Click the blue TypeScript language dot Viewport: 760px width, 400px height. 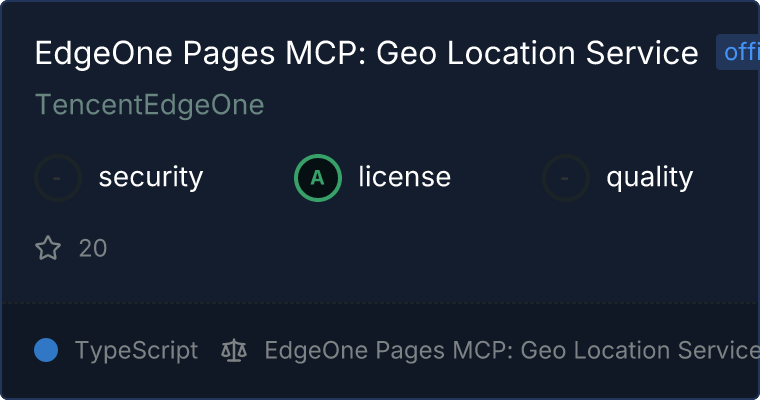tap(46, 350)
